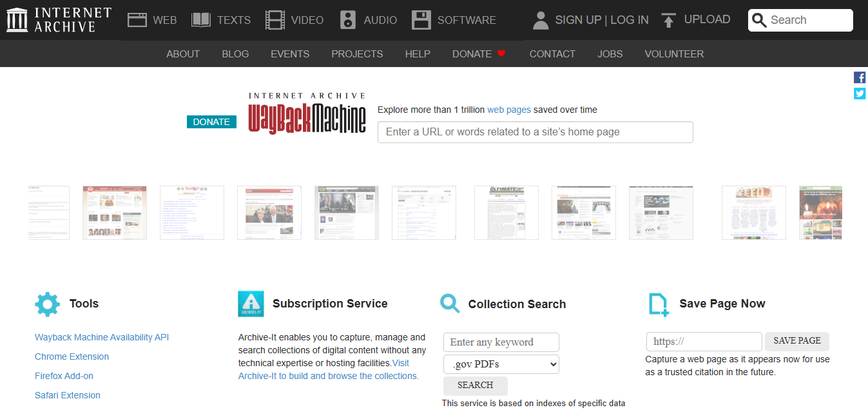Open account options via the person icon
The image size is (868, 410).
pos(540,19)
